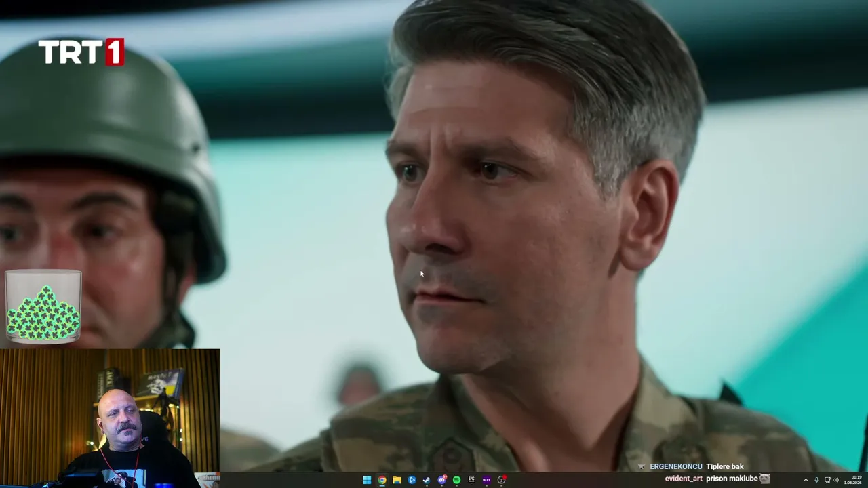This screenshot has width=868, height=488.
Task: Click the ERGENEKONCU chat username
Action: 676,466
